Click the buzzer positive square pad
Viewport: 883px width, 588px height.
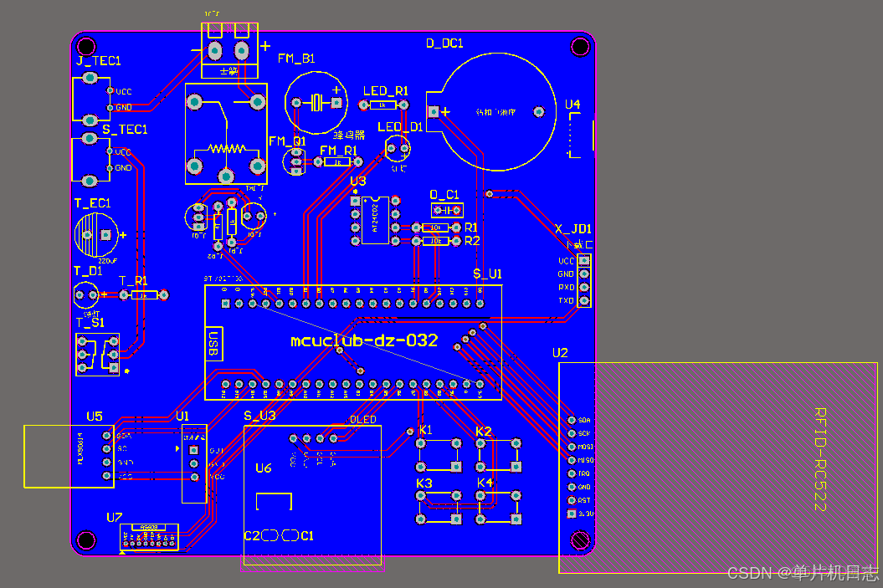click(336, 102)
